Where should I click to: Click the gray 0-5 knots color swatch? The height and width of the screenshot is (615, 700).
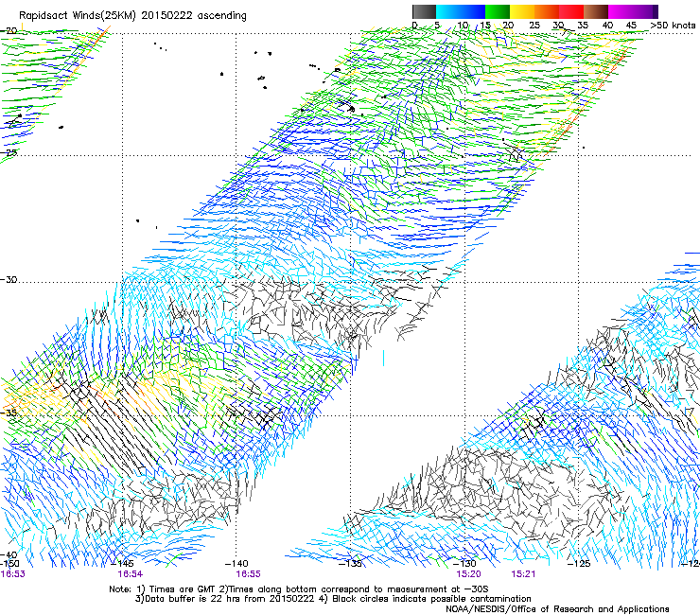pyautogui.click(x=424, y=11)
